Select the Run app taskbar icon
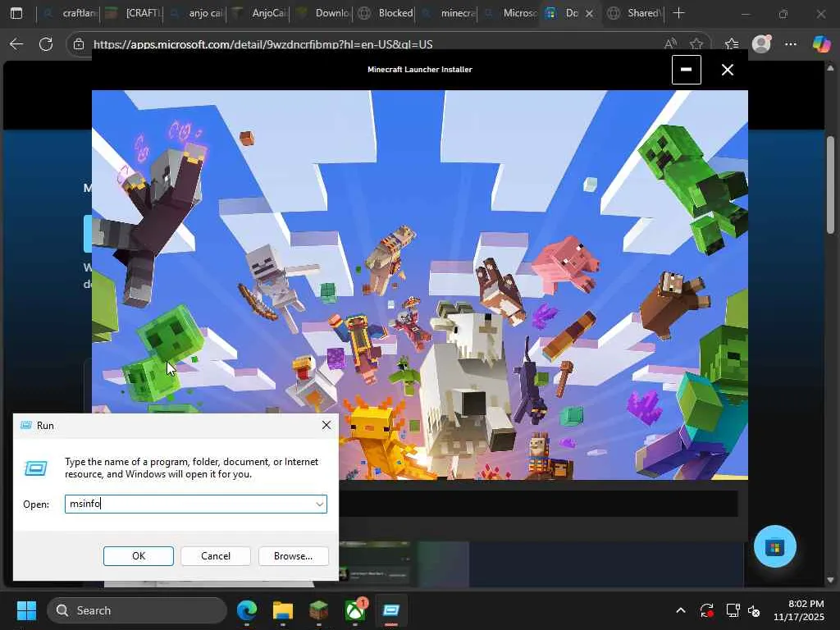840x630 pixels. 391,610
